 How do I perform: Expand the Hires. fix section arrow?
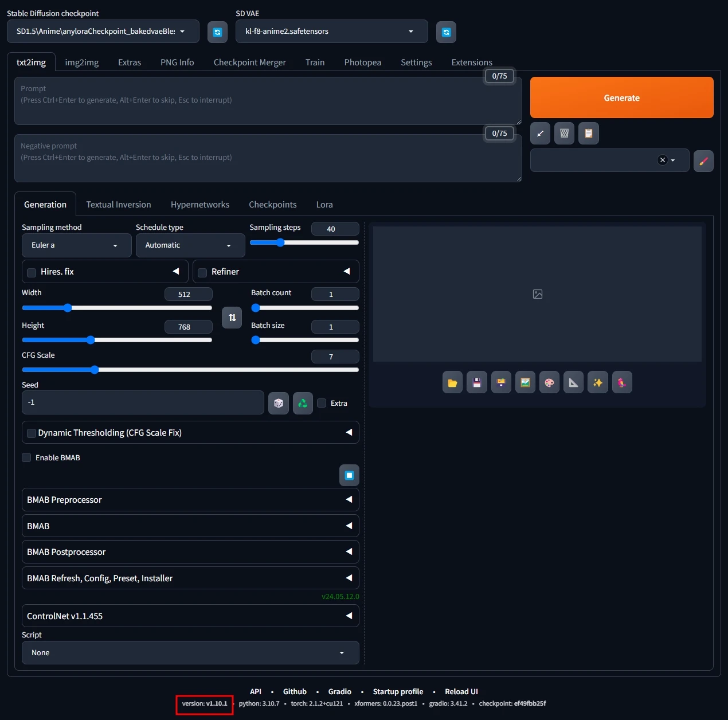tap(176, 271)
